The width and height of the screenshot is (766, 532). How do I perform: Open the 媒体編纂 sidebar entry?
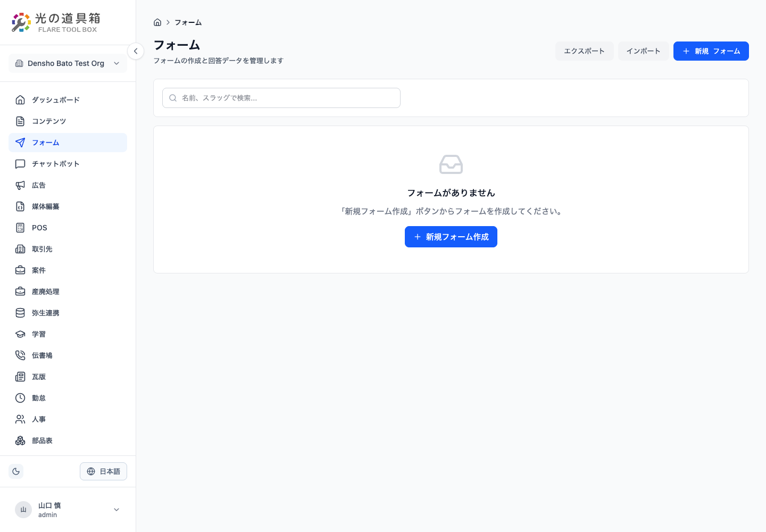[x=68, y=206]
